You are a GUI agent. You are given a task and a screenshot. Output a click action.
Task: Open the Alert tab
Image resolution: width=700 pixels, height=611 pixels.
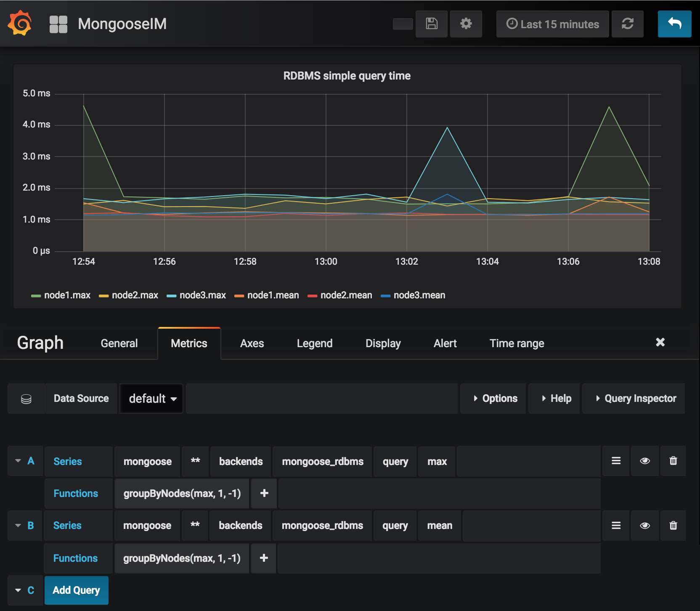pos(445,343)
